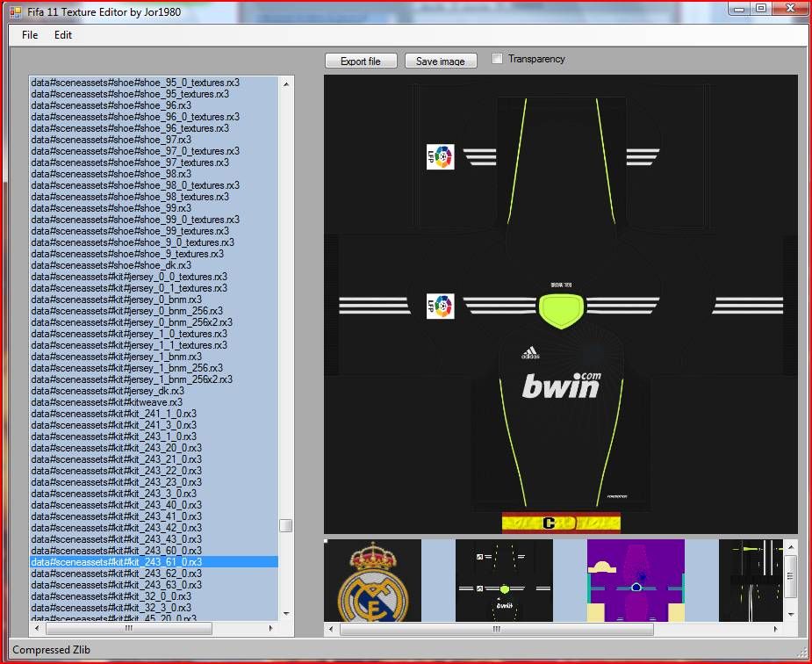Open the File menu
Image resolution: width=812 pixels, height=664 pixels.
30,35
